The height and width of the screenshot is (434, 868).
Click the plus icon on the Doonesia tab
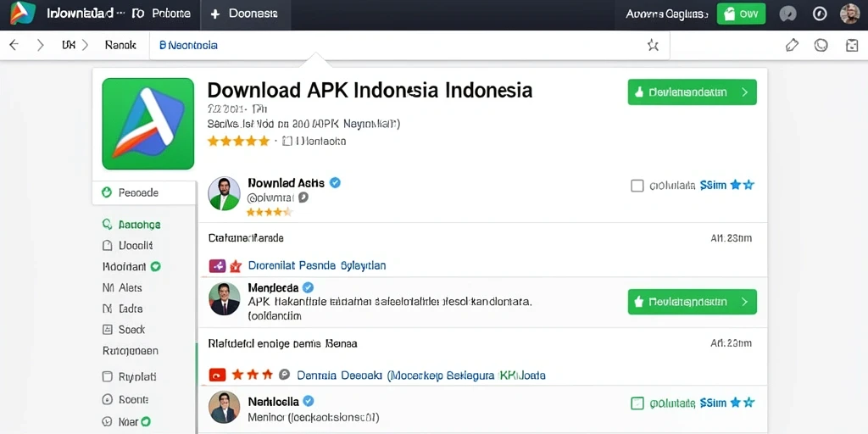[215, 14]
